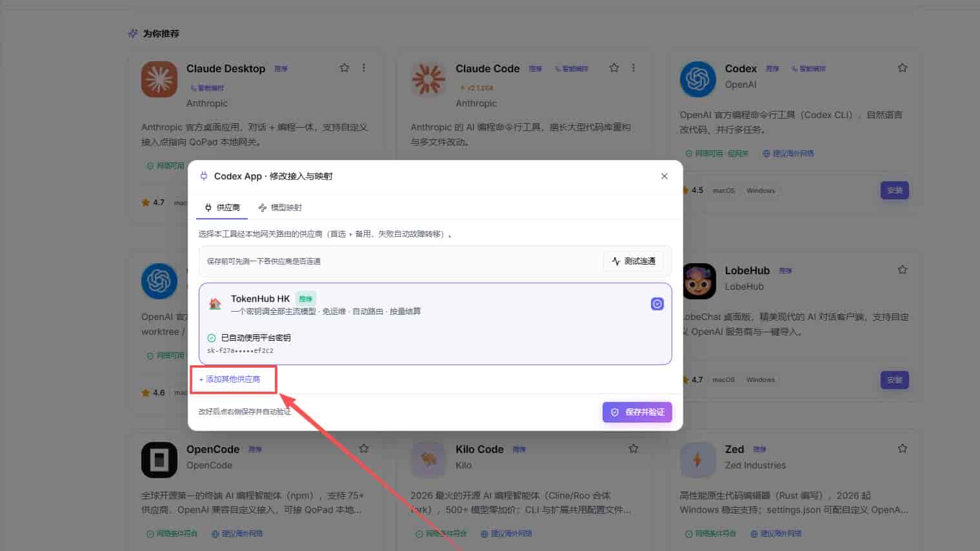The width and height of the screenshot is (980, 551).
Task: Switch to the 模型映射 tab
Action: [280, 208]
